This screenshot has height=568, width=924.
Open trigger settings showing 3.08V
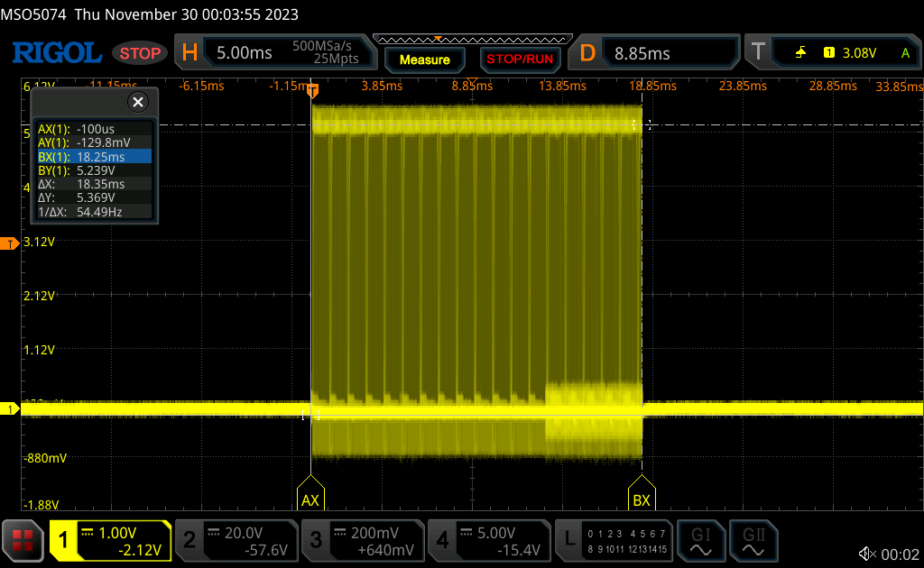coord(831,53)
